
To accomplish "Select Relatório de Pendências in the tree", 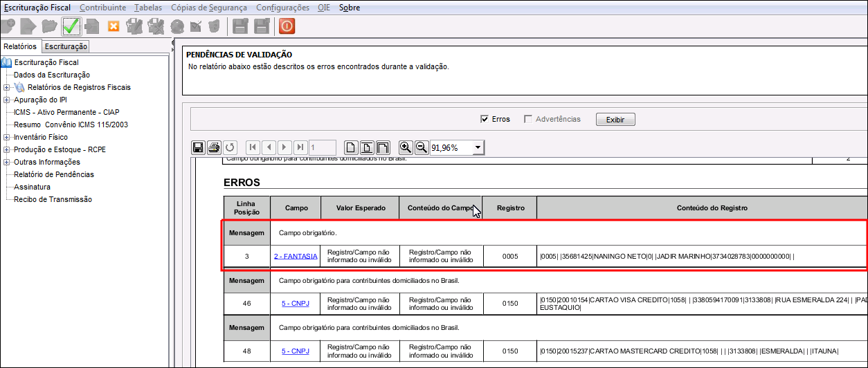I will (x=54, y=174).
